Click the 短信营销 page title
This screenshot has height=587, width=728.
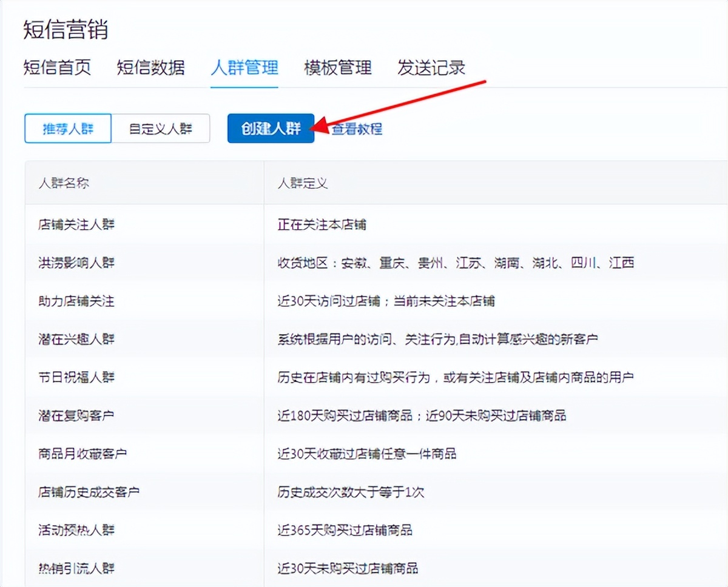(x=66, y=29)
